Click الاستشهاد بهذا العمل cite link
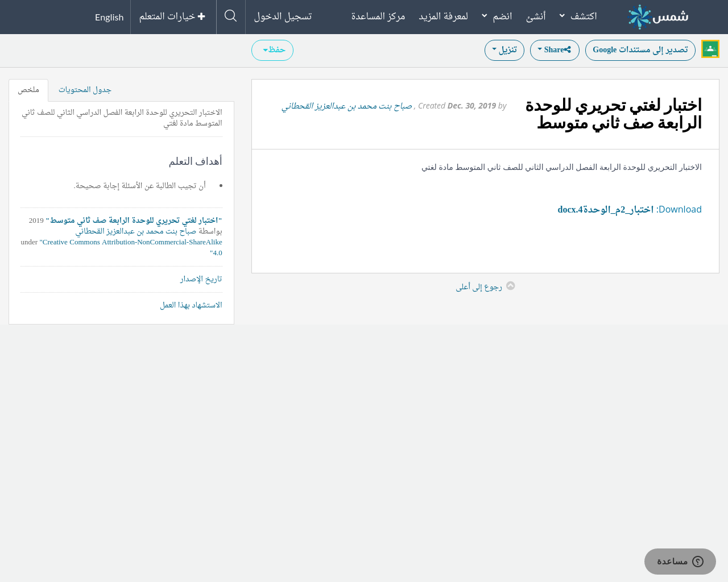728x582 pixels. (191, 305)
